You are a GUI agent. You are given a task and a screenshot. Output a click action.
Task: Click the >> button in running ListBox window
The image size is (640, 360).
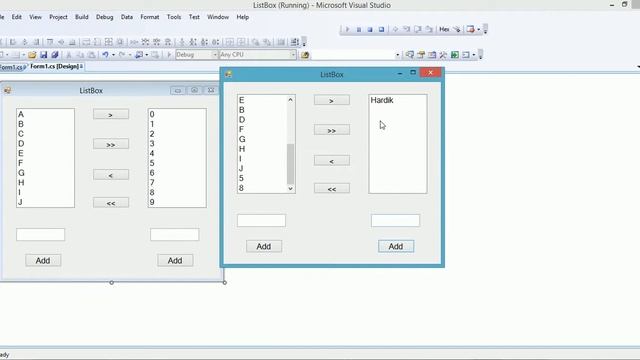point(331,131)
